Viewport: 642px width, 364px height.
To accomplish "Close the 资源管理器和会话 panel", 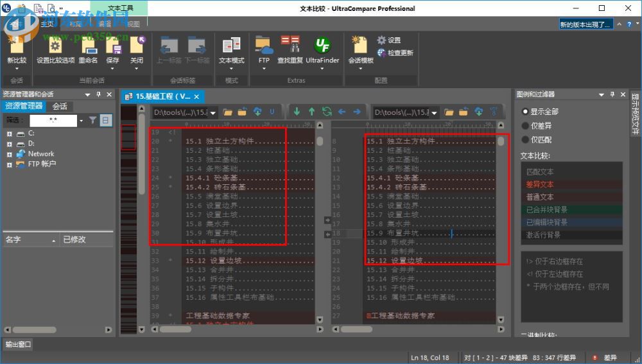I will point(109,94).
